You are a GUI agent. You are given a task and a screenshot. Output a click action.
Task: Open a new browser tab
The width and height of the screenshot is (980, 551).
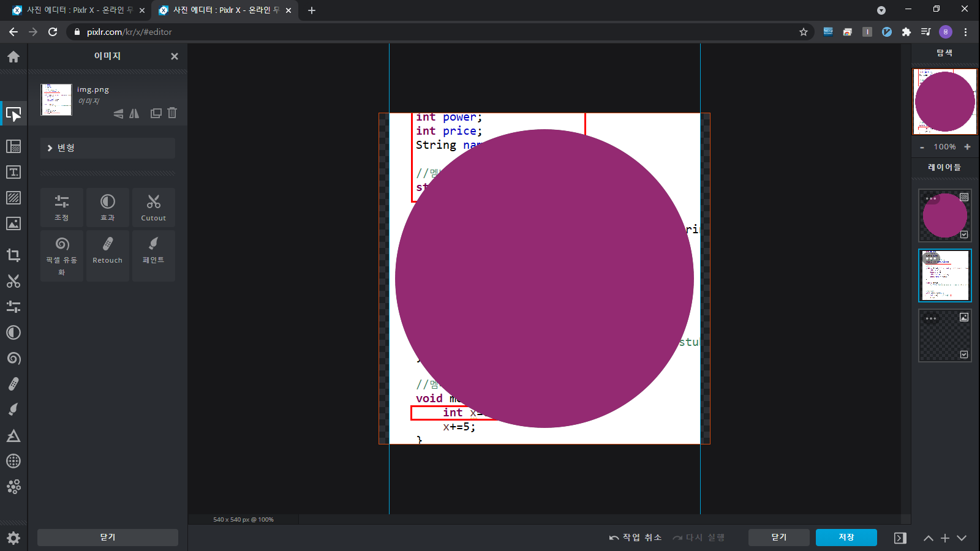pos(312,10)
